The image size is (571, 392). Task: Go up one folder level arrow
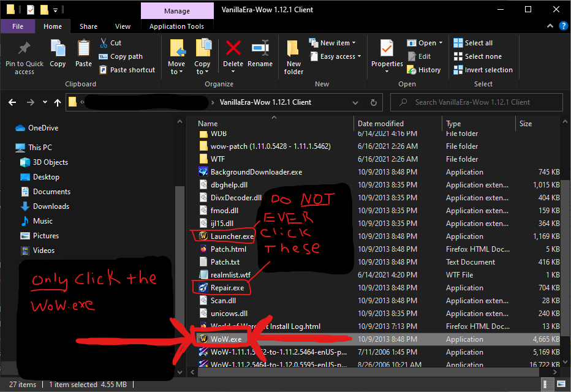pyautogui.click(x=58, y=102)
